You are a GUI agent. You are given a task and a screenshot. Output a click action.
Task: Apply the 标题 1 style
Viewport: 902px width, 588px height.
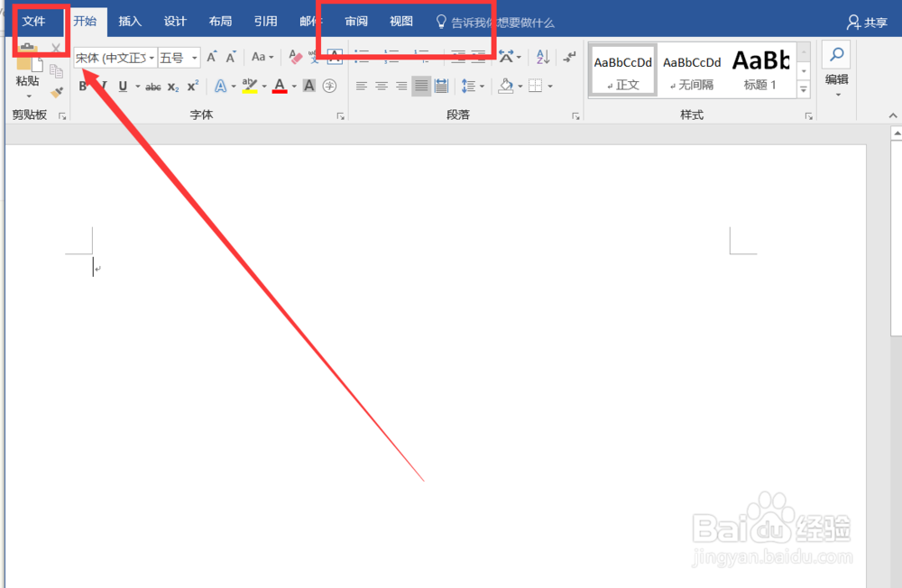(760, 70)
